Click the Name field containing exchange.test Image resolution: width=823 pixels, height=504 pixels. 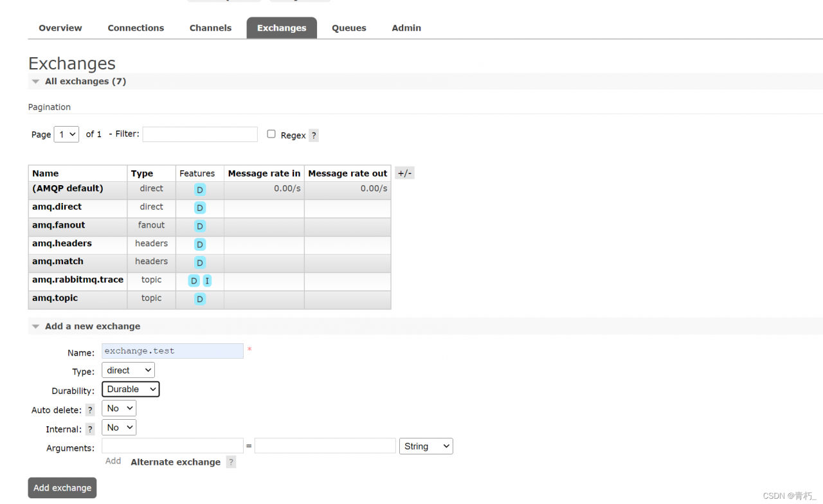click(172, 351)
